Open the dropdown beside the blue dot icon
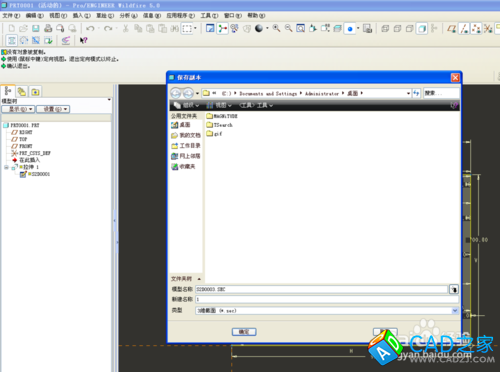Image resolution: width=500 pixels, height=372 pixels. tap(359, 29)
